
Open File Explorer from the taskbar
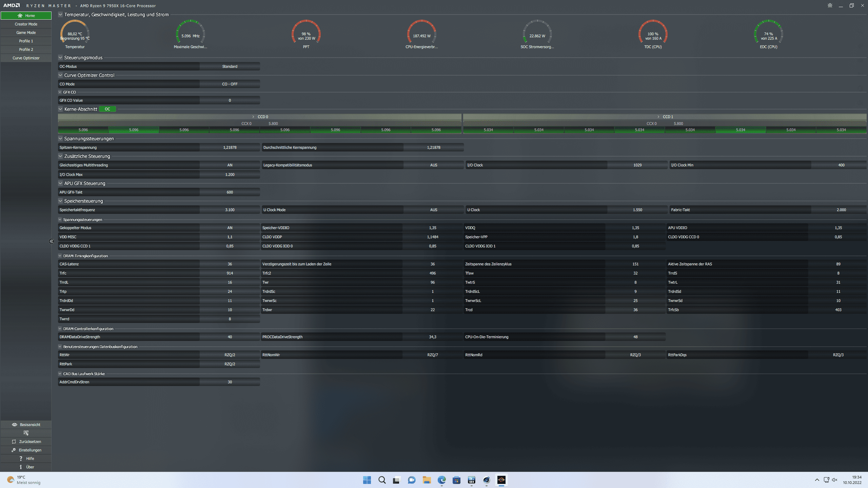pyautogui.click(x=427, y=480)
